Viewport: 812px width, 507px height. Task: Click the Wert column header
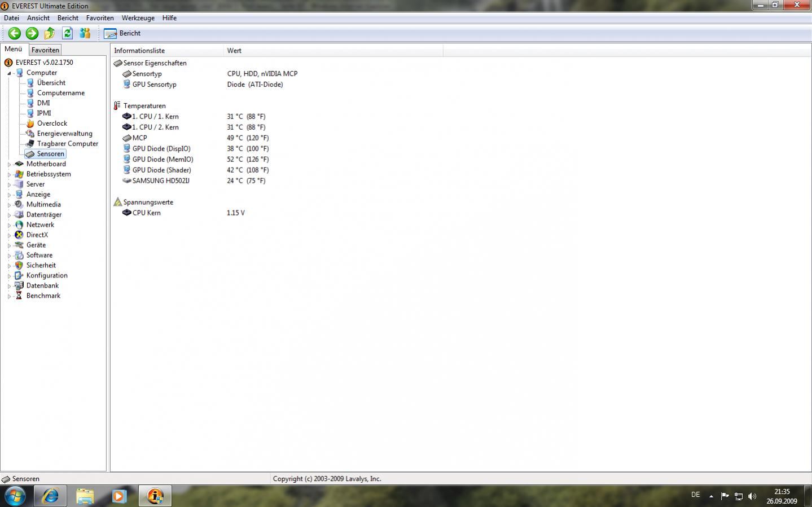pyautogui.click(x=333, y=51)
